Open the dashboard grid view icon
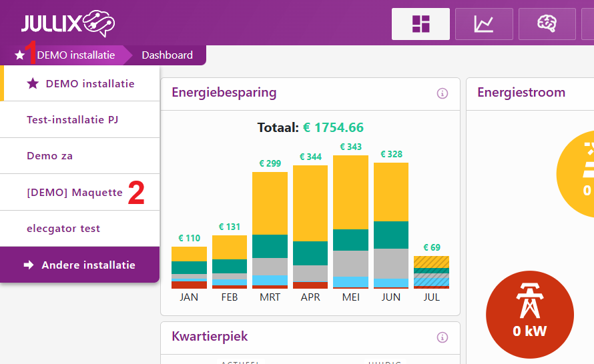594x364 pixels. pos(420,24)
